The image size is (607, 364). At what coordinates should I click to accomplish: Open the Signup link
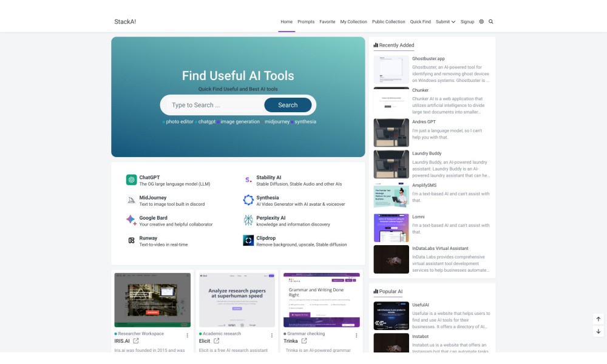467,22
